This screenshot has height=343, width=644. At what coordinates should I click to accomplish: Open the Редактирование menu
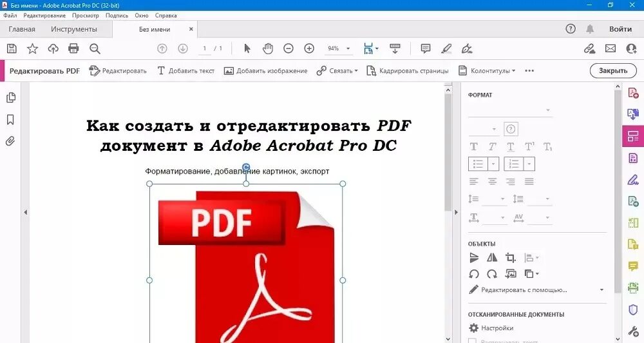(x=44, y=15)
